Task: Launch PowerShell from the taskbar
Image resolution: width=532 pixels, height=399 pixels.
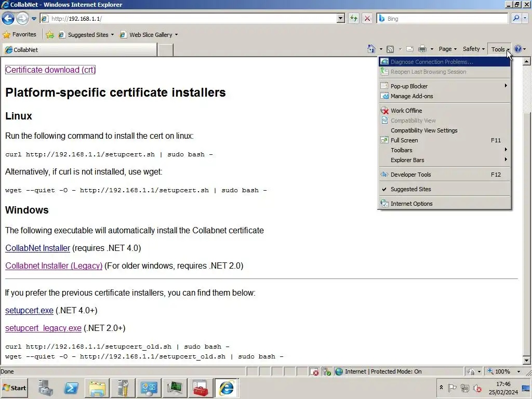Action: 71,388
